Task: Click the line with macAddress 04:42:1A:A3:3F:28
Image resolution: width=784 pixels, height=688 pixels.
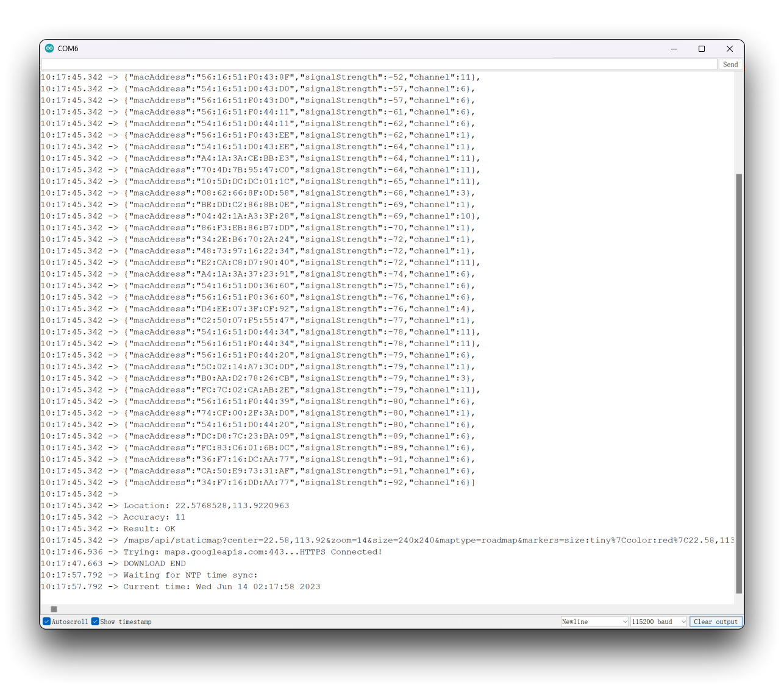Action: [x=260, y=216]
